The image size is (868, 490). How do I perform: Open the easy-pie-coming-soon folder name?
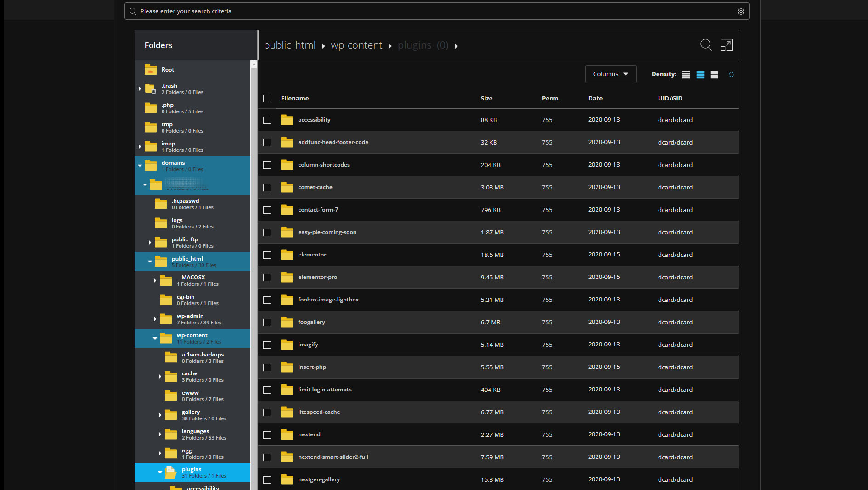[x=327, y=232]
